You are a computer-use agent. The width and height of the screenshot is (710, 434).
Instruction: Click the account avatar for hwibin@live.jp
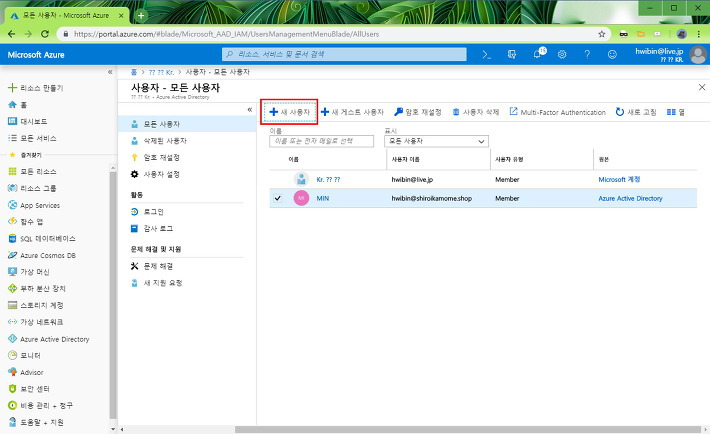pos(698,55)
